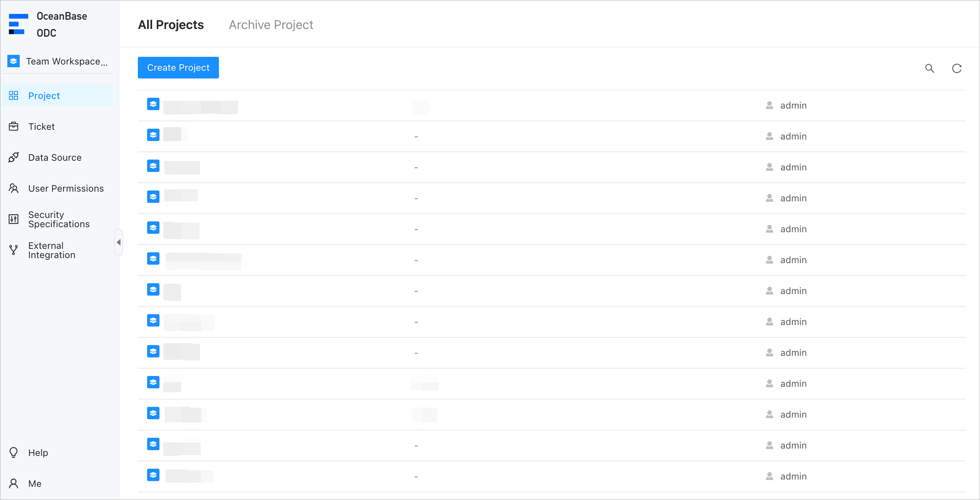Open the Ticket section icon
980x500 pixels.
pos(14,126)
